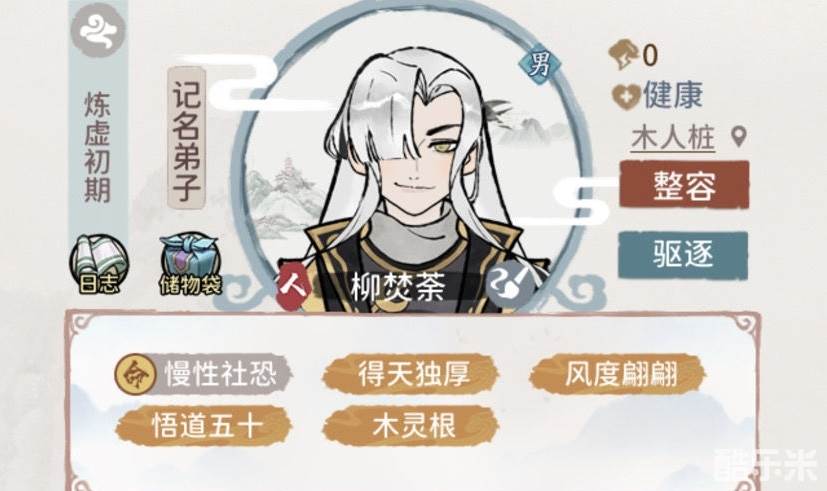Tap the reputation icon showing 0
The width and height of the screenshot is (827, 491).
[623, 55]
